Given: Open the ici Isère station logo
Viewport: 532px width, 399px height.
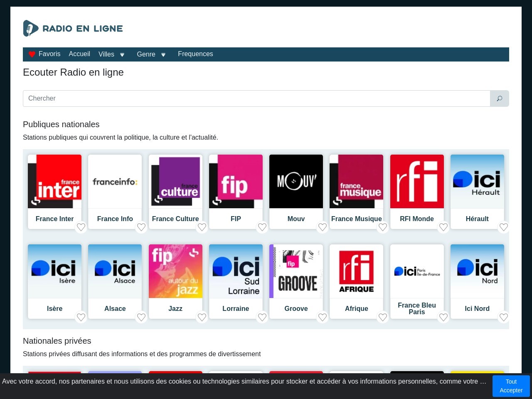Looking at the screenshot, I should [x=54, y=271].
